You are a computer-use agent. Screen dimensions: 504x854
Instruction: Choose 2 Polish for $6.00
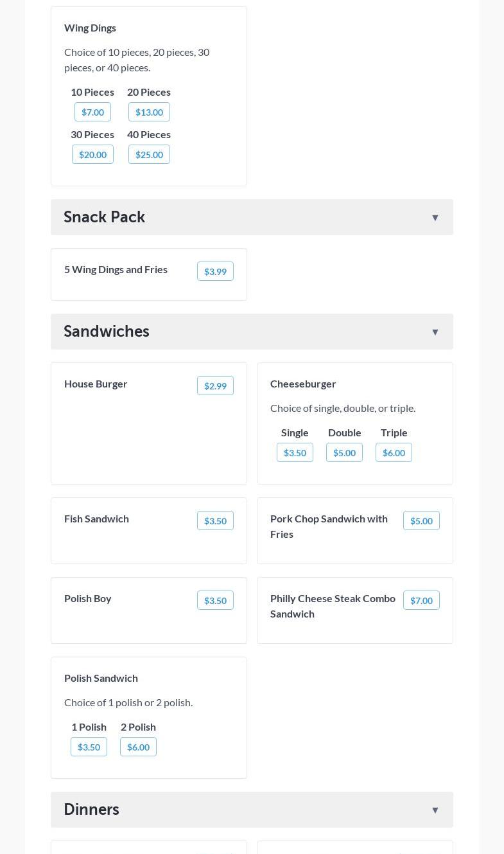(138, 747)
